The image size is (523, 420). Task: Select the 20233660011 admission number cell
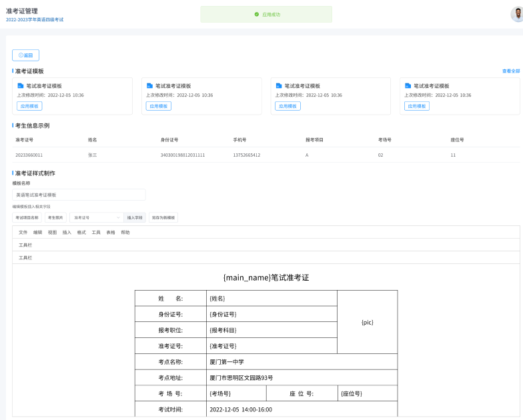point(29,155)
